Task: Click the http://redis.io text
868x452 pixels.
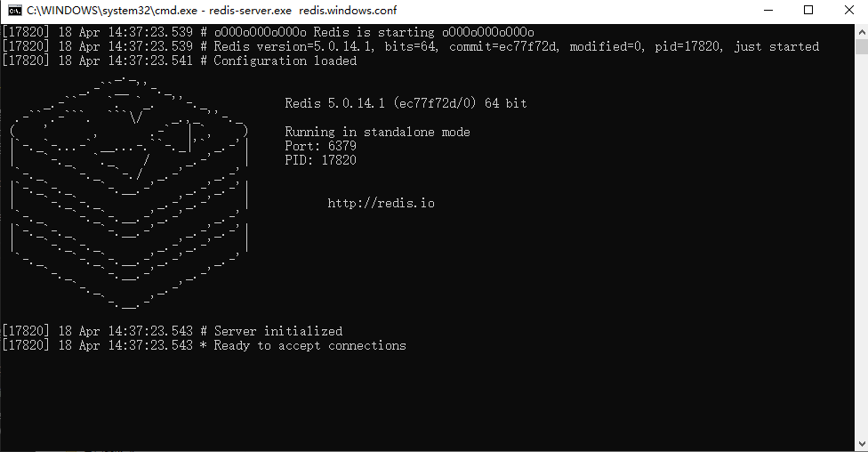Action: pos(381,203)
